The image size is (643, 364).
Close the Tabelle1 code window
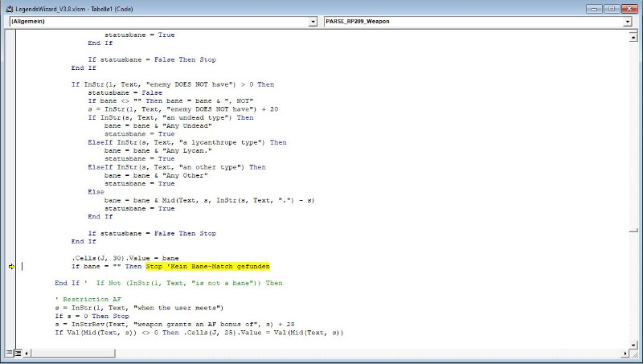point(629,9)
